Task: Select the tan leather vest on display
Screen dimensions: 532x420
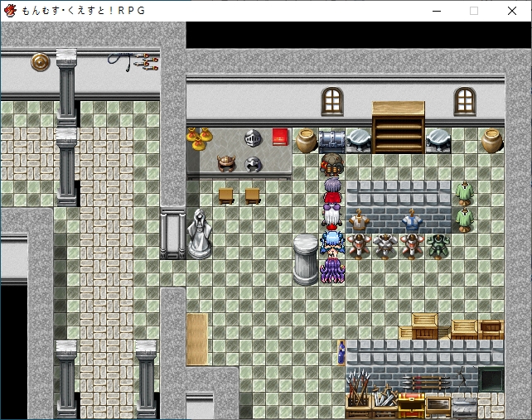Action: point(359,220)
